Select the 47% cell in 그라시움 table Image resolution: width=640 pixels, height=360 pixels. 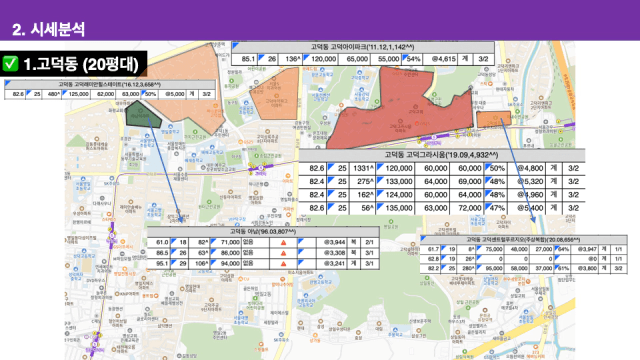pyautogui.click(x=495, y=208)
